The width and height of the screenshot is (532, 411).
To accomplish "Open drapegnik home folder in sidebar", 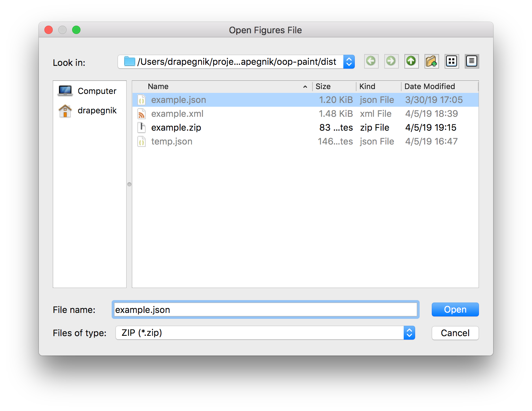I will click(x=90, y=111).
